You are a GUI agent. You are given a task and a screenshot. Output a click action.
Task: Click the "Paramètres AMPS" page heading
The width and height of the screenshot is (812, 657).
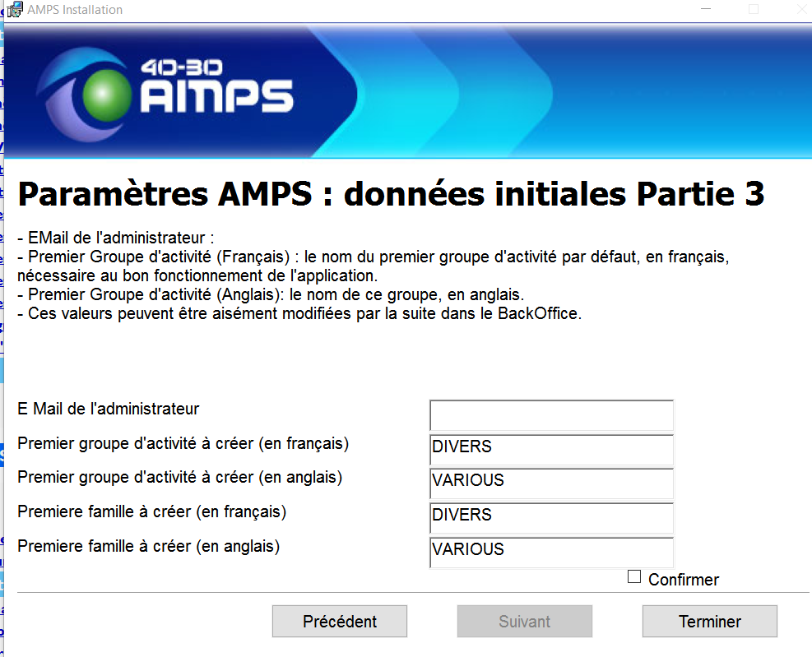pyautogui.click(x=391, y=195)
